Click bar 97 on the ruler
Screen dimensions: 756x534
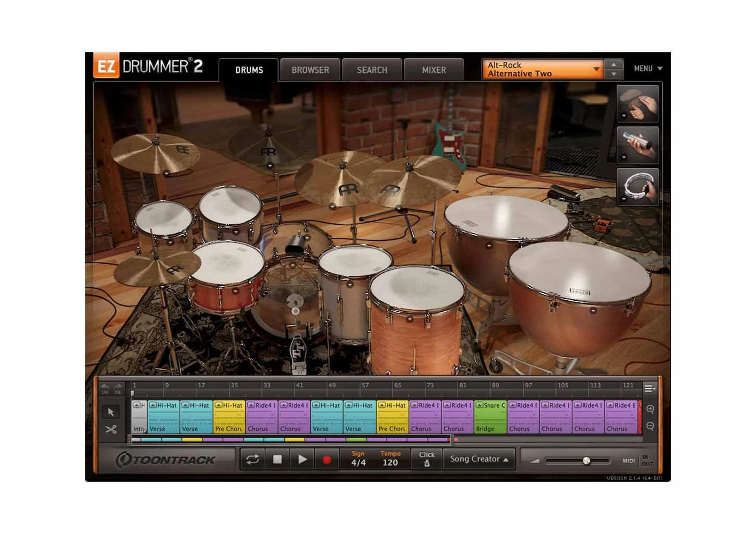pyautogui.click(x=528, y=385)
